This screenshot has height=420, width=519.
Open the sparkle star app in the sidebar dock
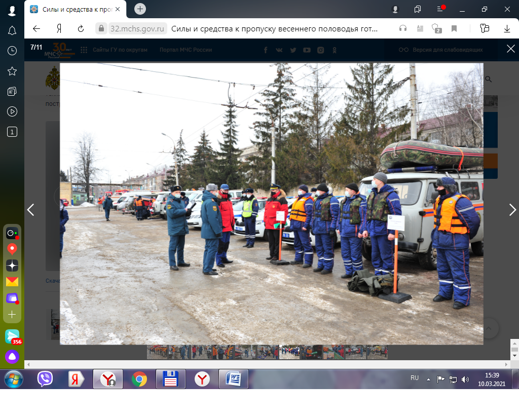tap(12, 265)
